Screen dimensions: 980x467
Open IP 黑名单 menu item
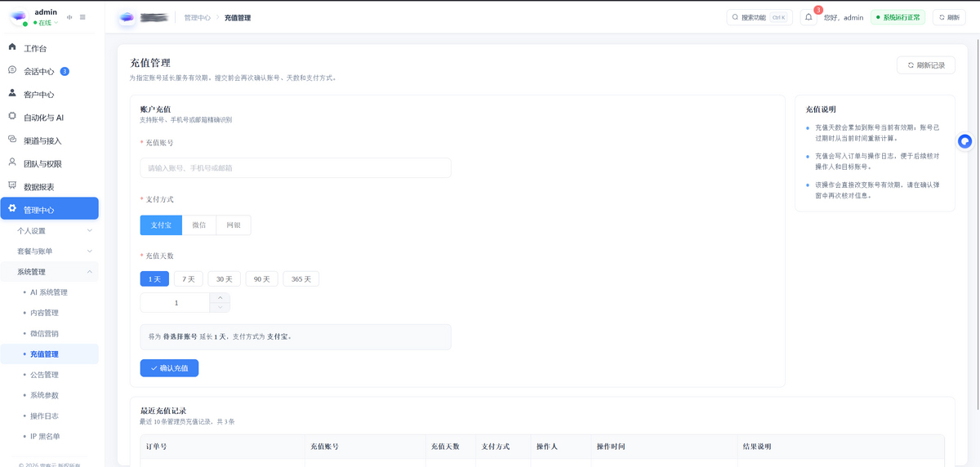tap(49, 436)
